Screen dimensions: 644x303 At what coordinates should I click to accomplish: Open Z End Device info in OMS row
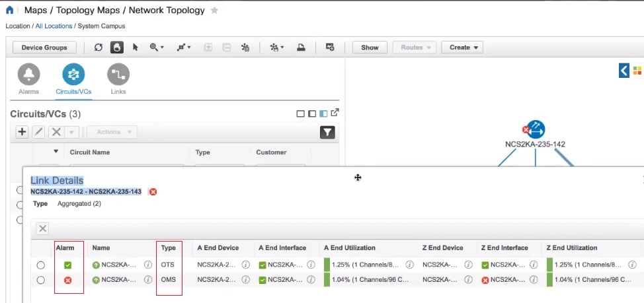pyautogui.click(x=468, y=280)
